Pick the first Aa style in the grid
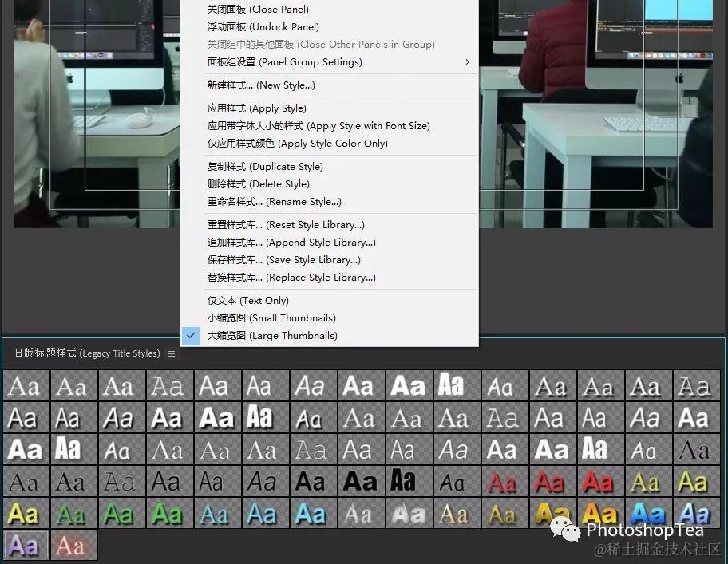The image size is (728, 564). 26,385
